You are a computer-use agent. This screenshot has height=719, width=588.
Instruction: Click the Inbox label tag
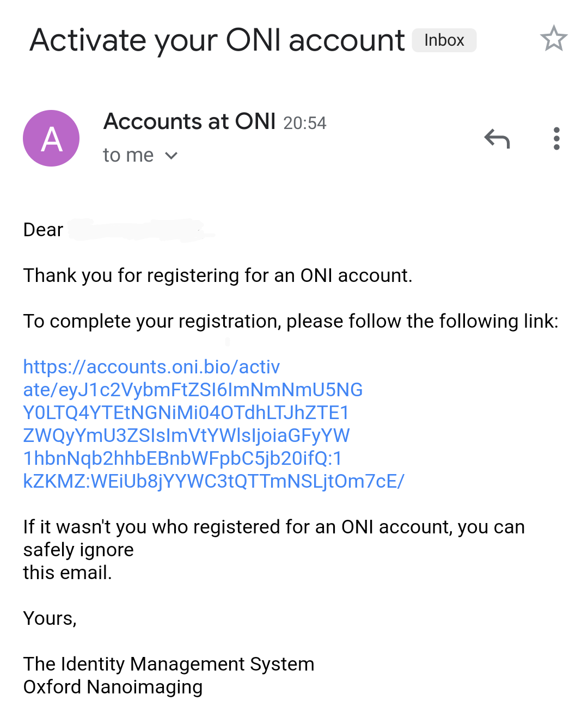click(x=444, y=40)
